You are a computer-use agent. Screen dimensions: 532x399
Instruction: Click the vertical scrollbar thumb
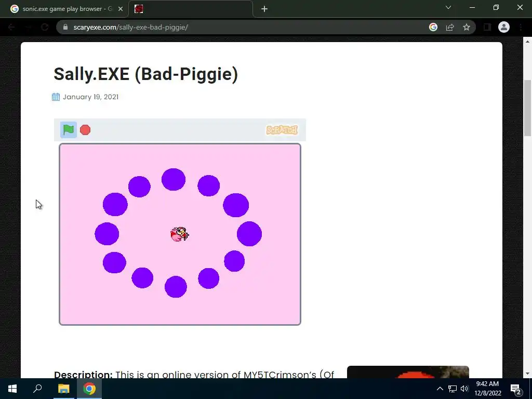click(x=528, y=108)
